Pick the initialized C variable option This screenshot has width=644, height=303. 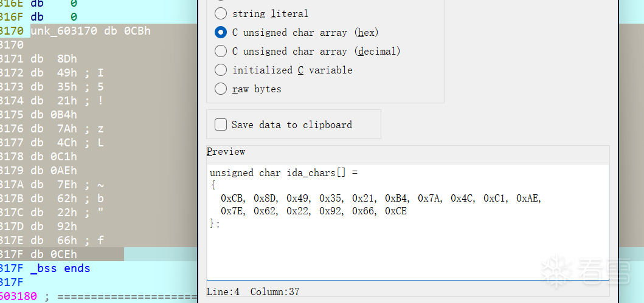(221, 70)
